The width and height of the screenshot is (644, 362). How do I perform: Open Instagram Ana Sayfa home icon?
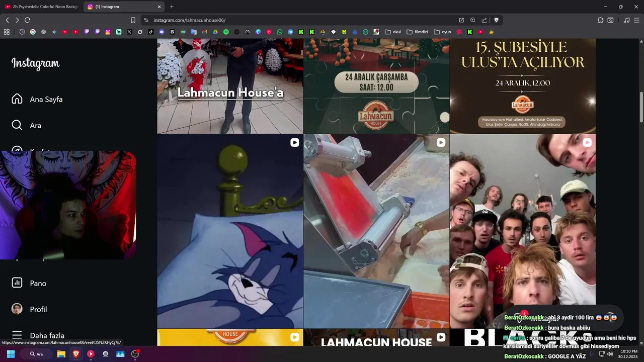(17, 99)
